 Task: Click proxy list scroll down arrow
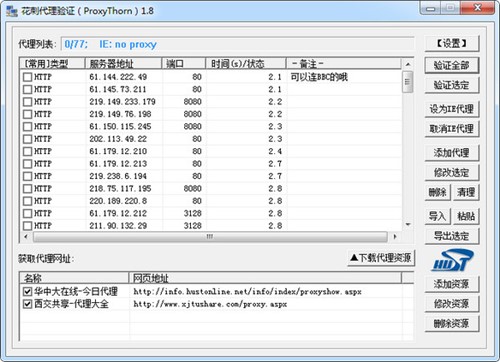coord(408,225)
